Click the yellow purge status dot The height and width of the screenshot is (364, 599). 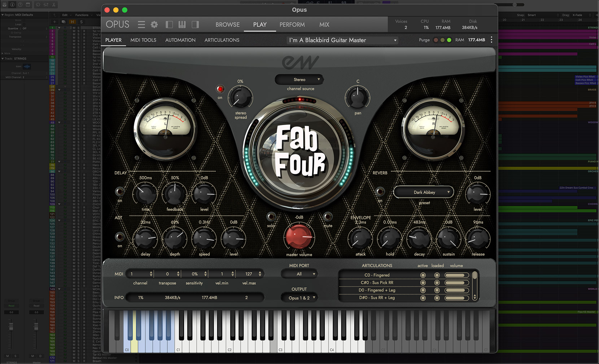click(x=442, y=40)
